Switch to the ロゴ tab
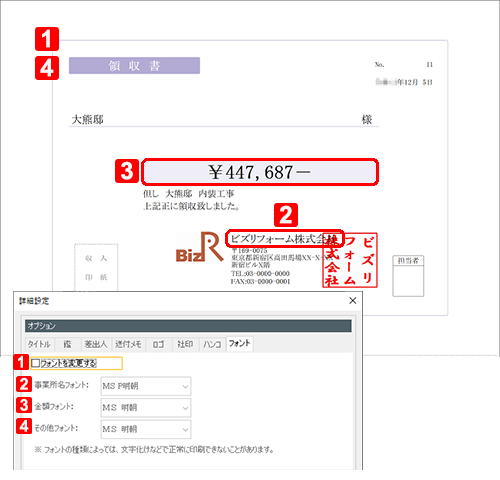Image resolution: width=500 pixels, height=480 pixels. click(x=158, y=344)
